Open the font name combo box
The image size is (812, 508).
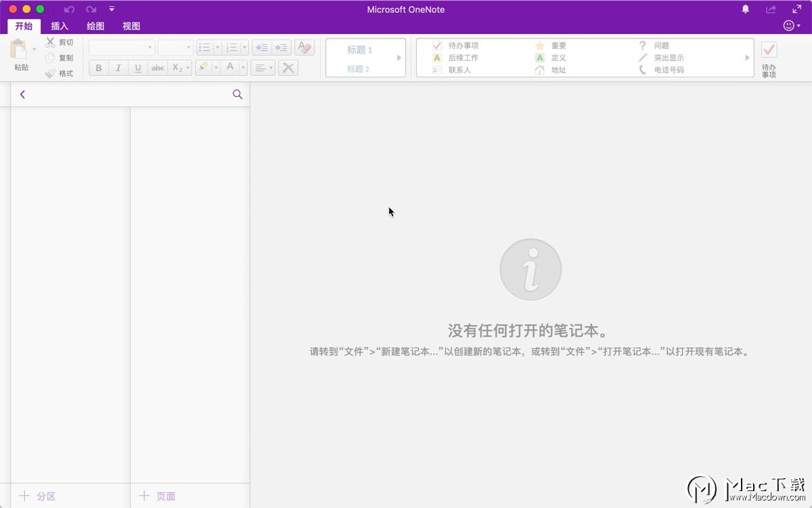tap(122, 47)
